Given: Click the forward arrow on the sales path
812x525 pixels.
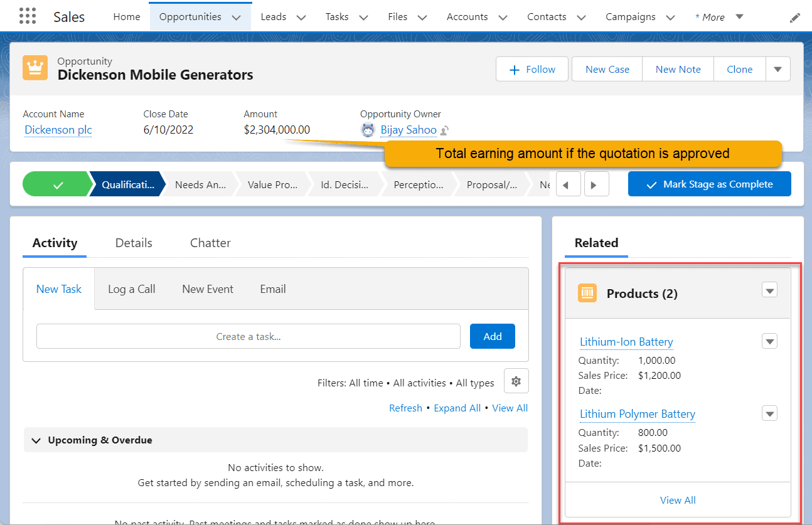Looking at the screenshot, I should point(596,184).
